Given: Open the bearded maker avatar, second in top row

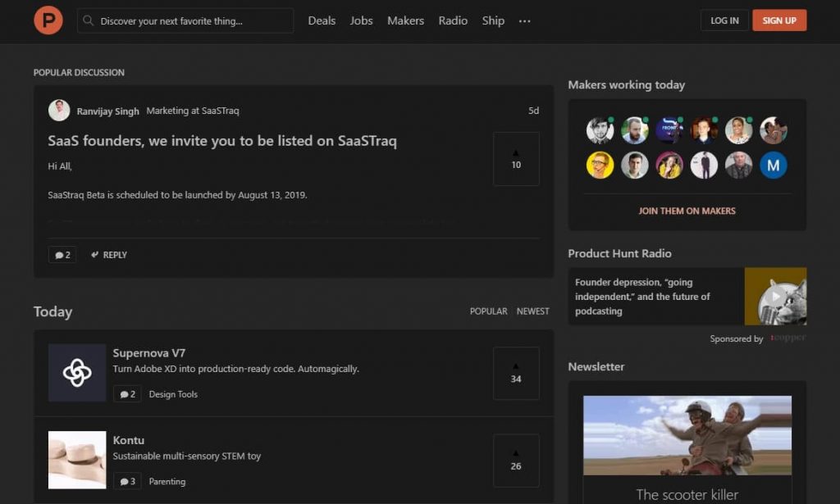Looking at the screenshot, I should [635, 130].
